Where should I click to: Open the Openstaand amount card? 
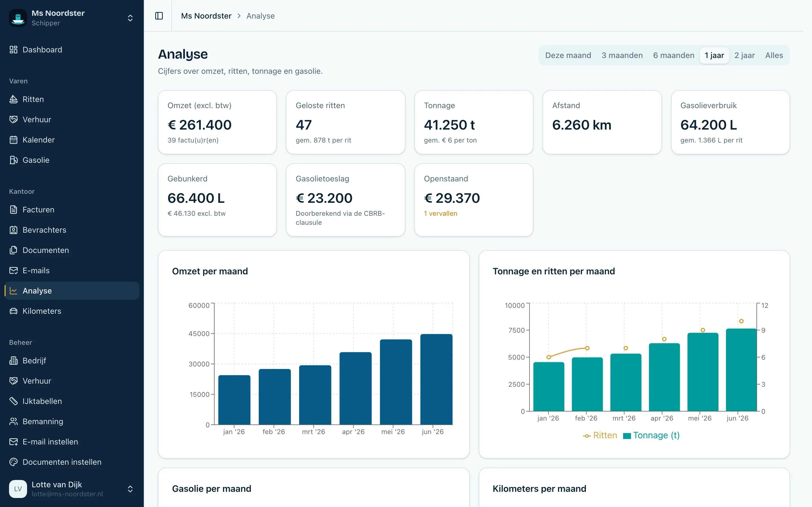tap(474, 200)
